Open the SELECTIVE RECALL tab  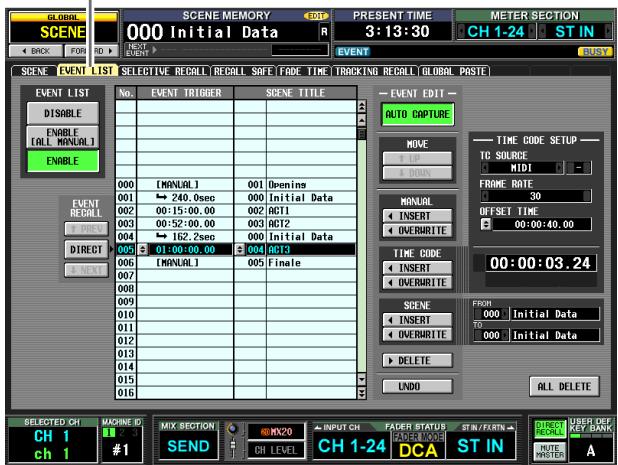point(164,71)
